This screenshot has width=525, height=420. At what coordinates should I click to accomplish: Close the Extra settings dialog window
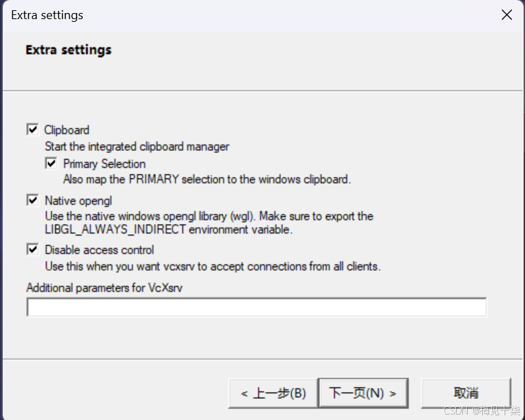[507, 15]
